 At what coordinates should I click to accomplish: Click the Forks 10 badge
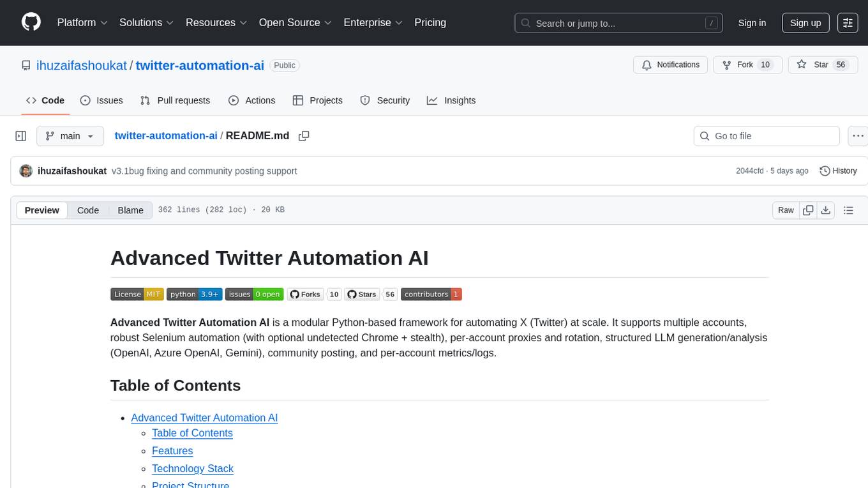314,294
